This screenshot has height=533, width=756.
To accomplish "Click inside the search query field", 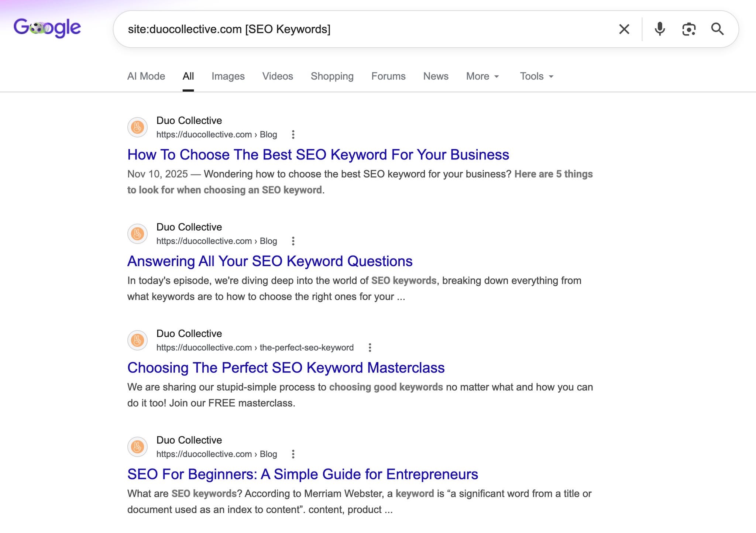I will (365, 29).
